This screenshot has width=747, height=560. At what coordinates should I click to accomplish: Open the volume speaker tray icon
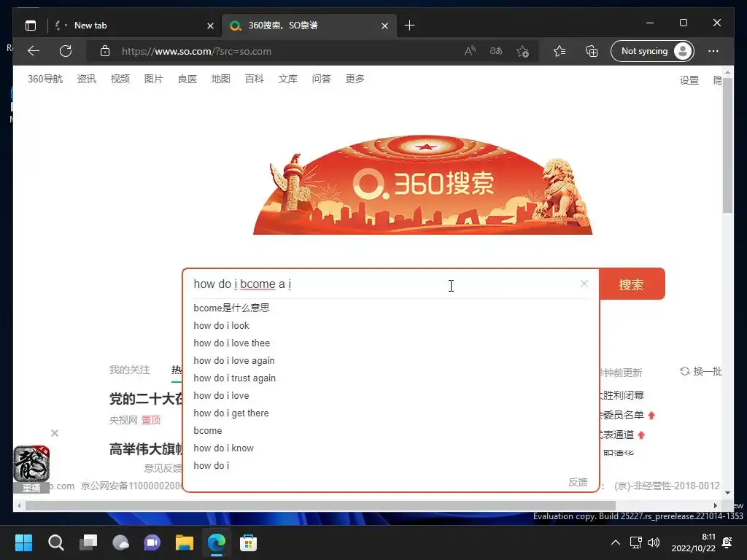[654, 542]
